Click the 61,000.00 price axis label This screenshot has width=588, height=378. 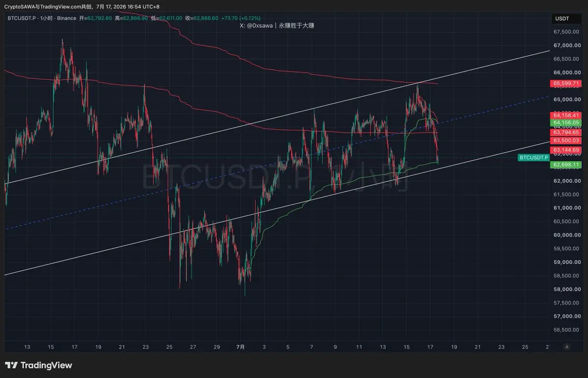[x=567, y=208]
